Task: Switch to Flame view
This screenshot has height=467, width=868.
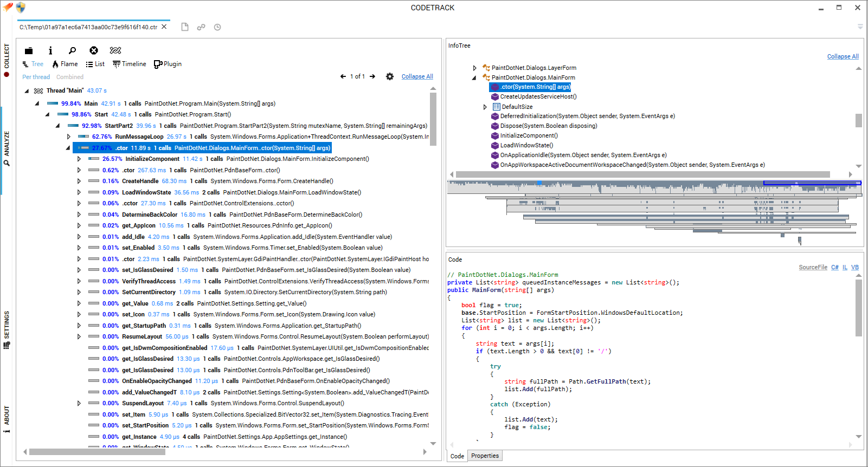Action: (x=65, y=64)
